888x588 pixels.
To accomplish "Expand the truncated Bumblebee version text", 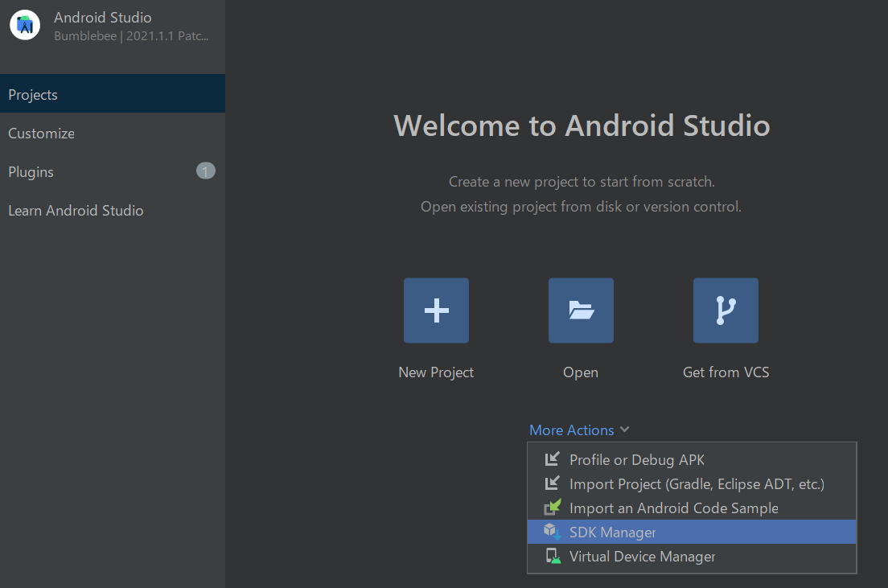I will (x=132, y=35).
